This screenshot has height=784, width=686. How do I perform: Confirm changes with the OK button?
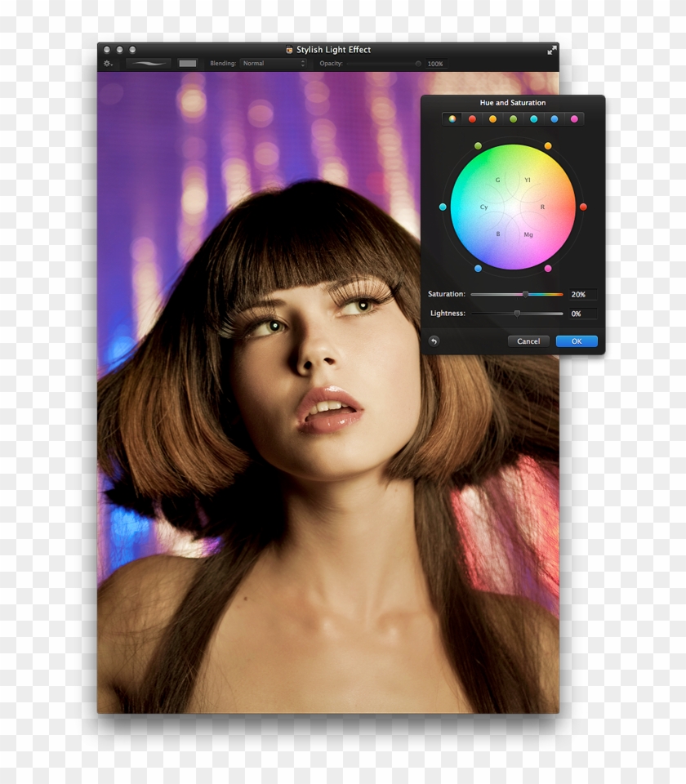coord(576,341)
